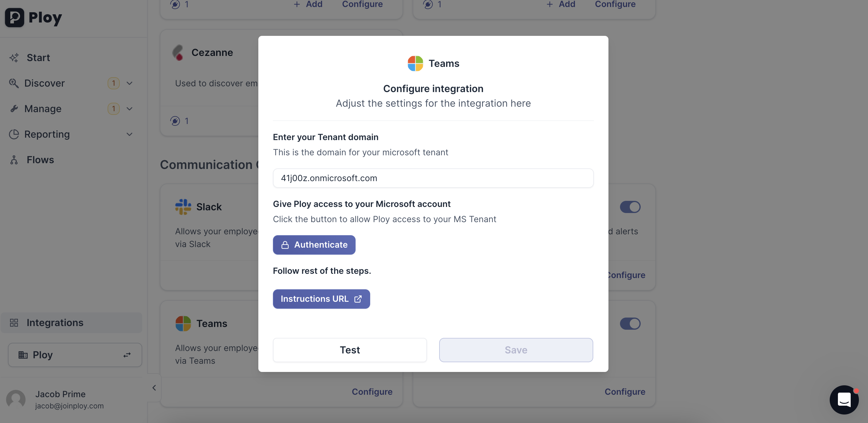Click the Tenant domain input field

433,178
